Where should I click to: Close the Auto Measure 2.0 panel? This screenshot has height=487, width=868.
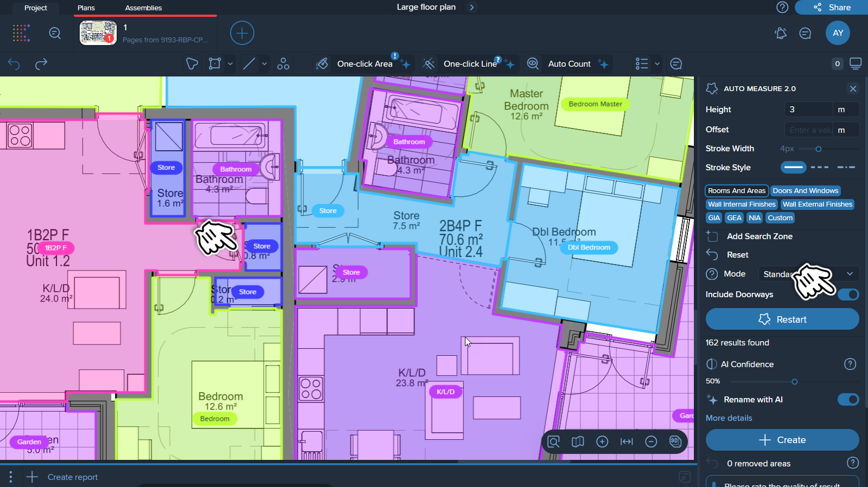click(x=853, y=88)
